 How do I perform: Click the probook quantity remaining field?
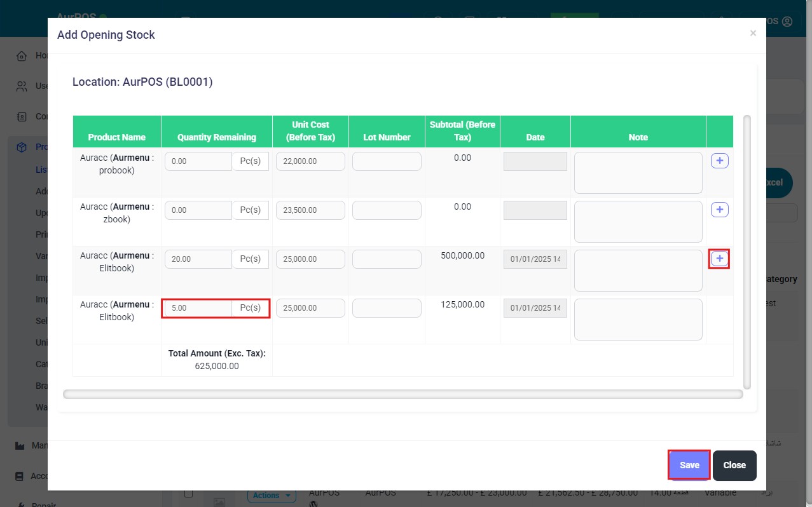pos(198,161)
